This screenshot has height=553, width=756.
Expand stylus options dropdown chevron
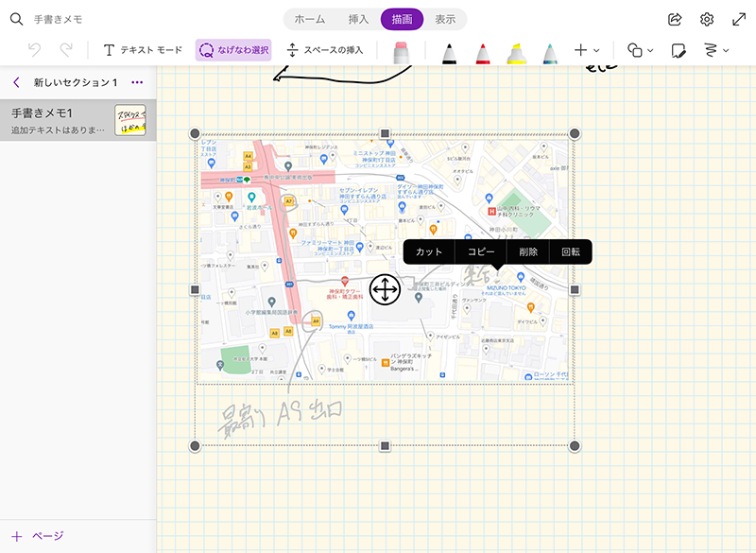click(726, 51)
